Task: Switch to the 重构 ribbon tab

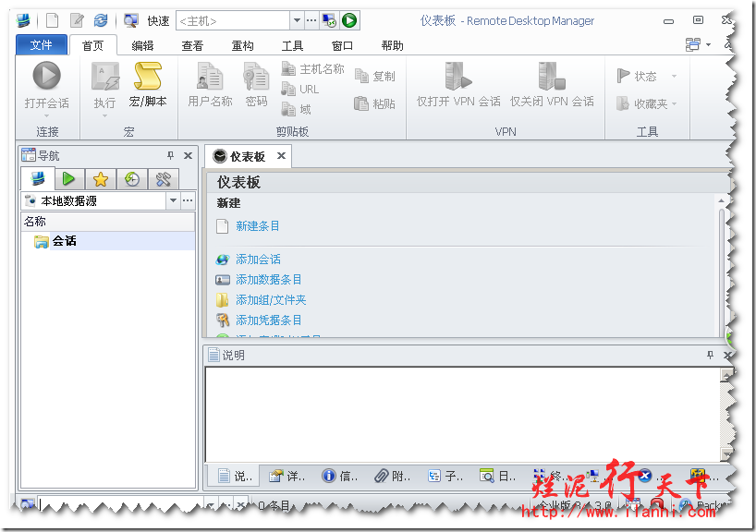Action: pos(242,46)
